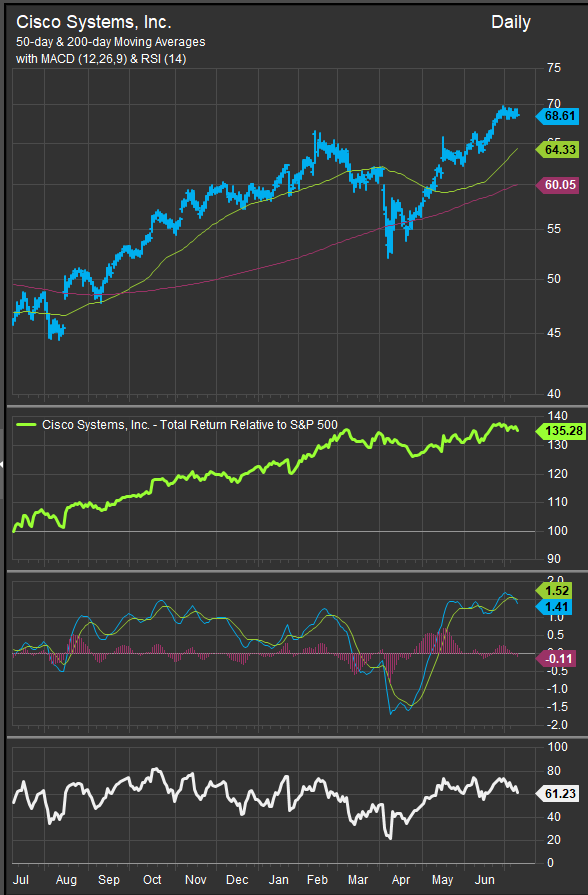Click the Cisco Systems, Inc. chart title
The width and height of the screenshot is (588, 895).
click(x=94, y=22)
